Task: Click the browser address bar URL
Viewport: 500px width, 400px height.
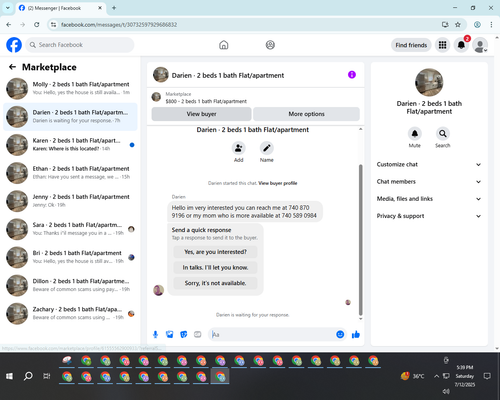Action: click(119, 24)
